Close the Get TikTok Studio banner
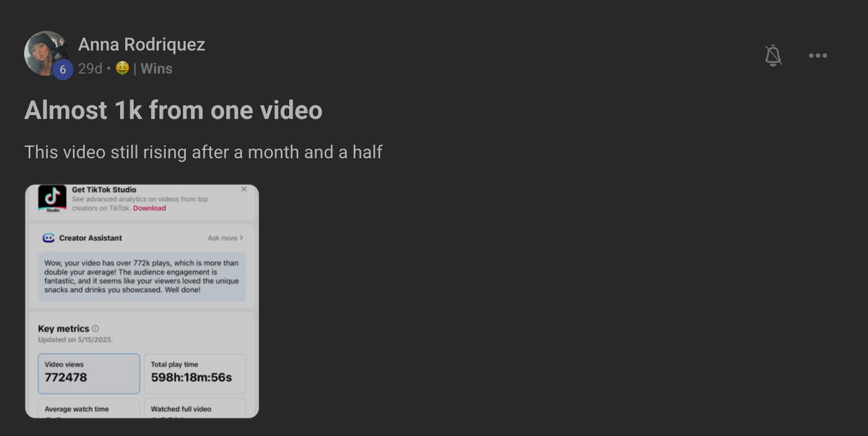The width and height of the screenshot is (868, 436). click(243, 189)
